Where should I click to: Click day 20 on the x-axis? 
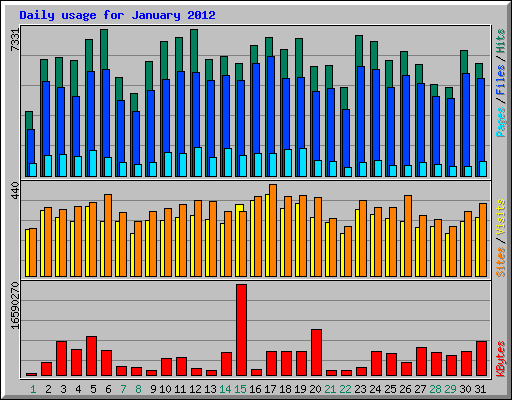pos(315,389)
